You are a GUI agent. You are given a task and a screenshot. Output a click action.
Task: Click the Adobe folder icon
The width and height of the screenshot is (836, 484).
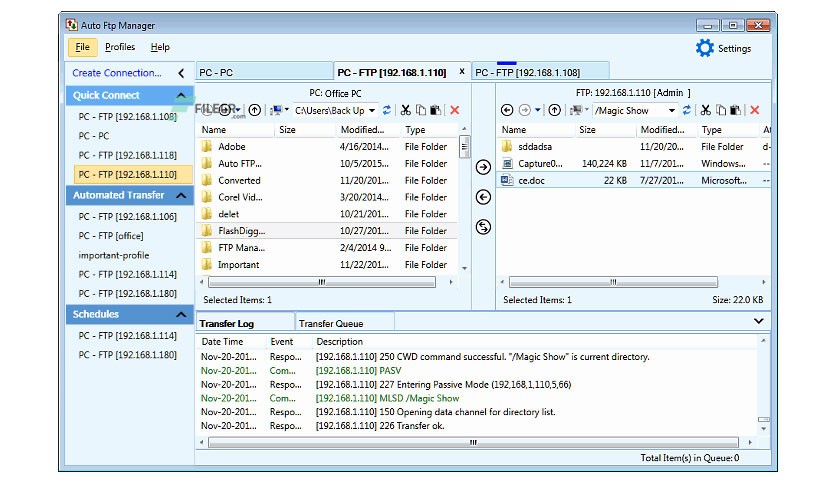(x=207, y=147)
